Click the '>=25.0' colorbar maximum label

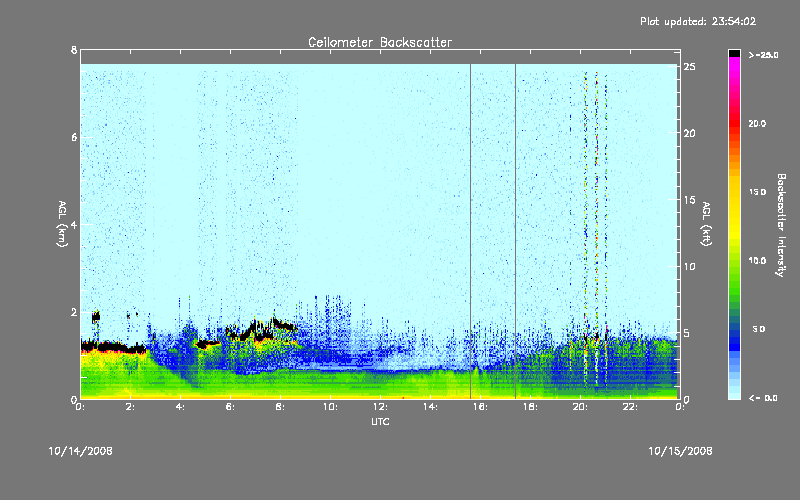[763, 55]
